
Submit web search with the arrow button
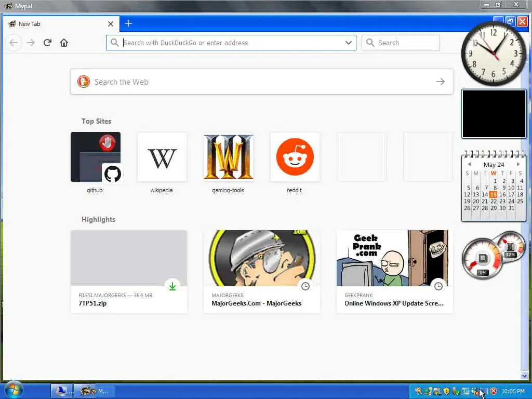coord(441,82)
